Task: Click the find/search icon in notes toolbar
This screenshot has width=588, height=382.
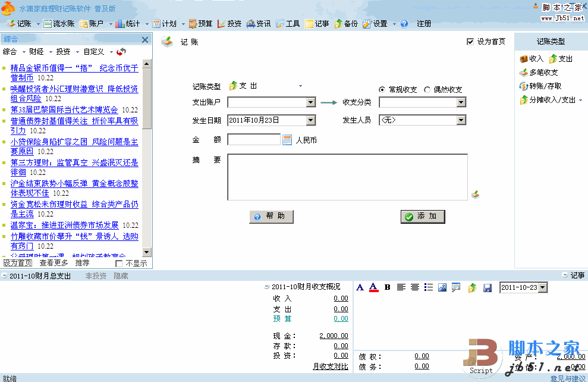Action: pyautogui.click(x=456, y=287)
